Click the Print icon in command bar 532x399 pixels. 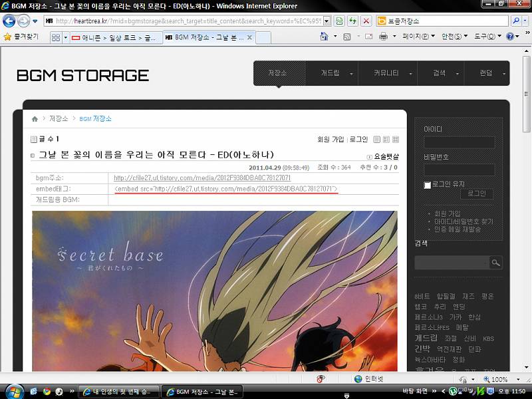coord(383,37)
